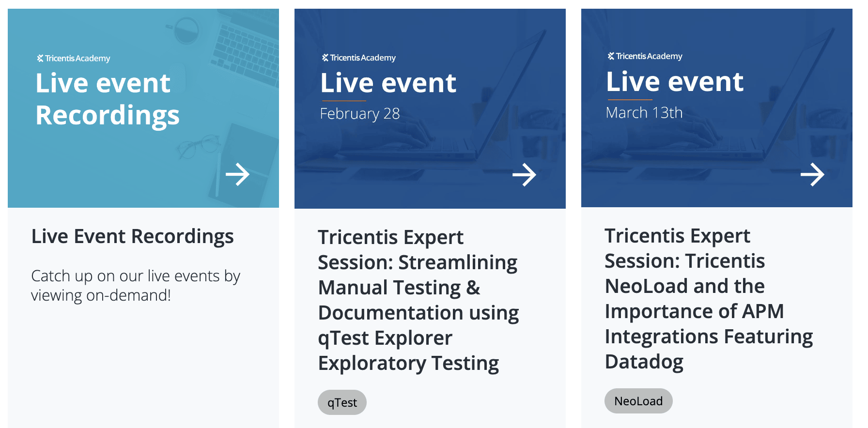
Task: Click the 'Live event' heading above March 13th
Action: point(674,81)
